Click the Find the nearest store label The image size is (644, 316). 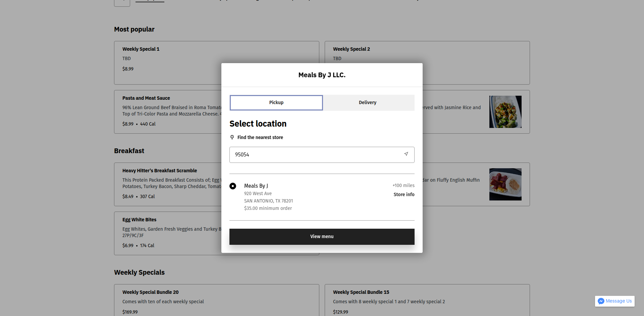tap(260, 138)
